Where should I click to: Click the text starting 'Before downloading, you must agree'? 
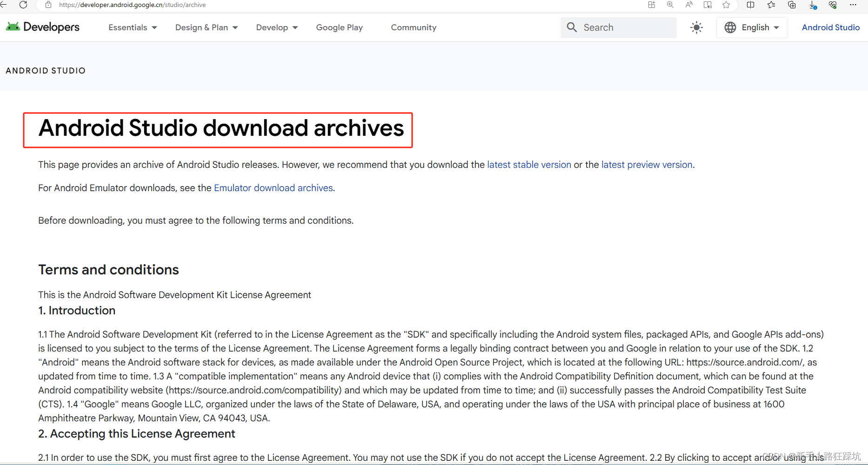pos(196,220)
